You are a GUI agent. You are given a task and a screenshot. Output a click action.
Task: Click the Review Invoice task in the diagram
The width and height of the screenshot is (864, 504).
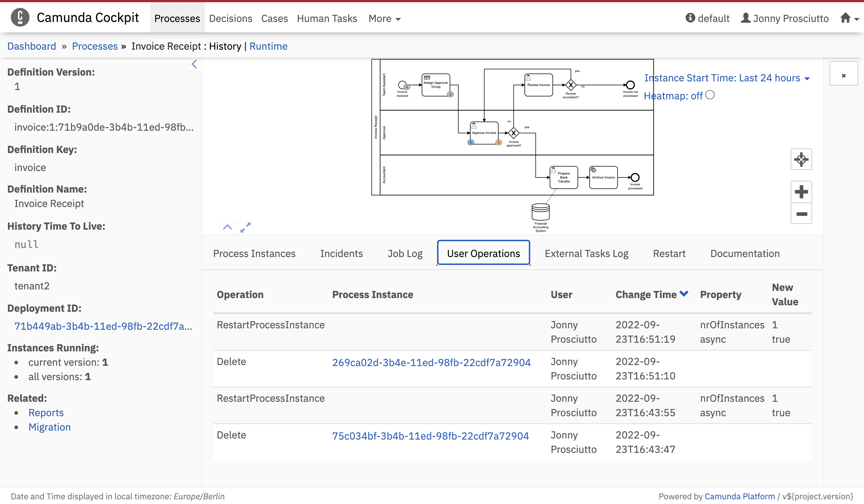(x=539, y=85)
